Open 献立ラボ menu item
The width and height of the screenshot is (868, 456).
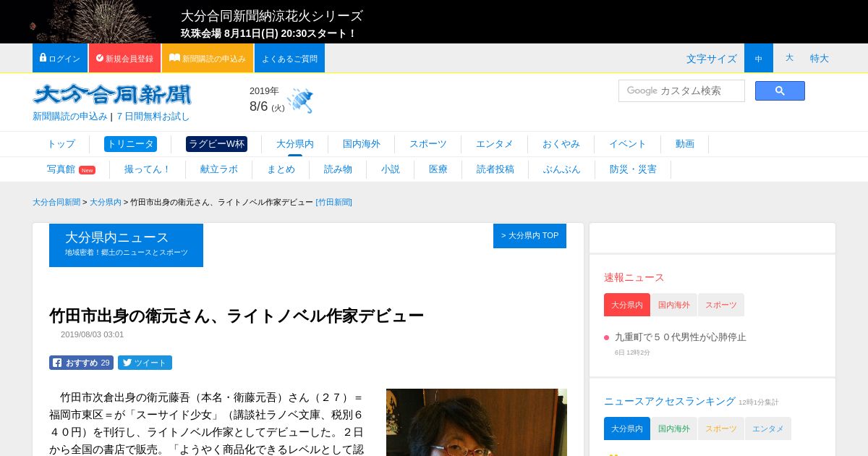(x=219, y=169)
